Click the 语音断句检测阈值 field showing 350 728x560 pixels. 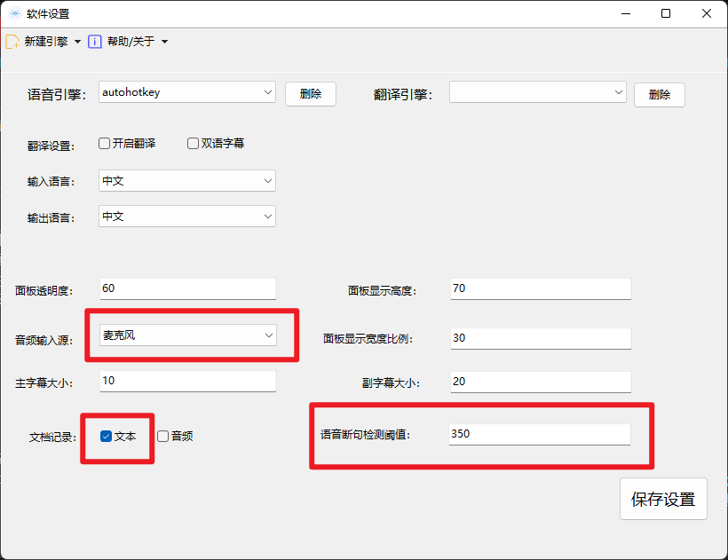pyautogui.click(x=540, y=434)
